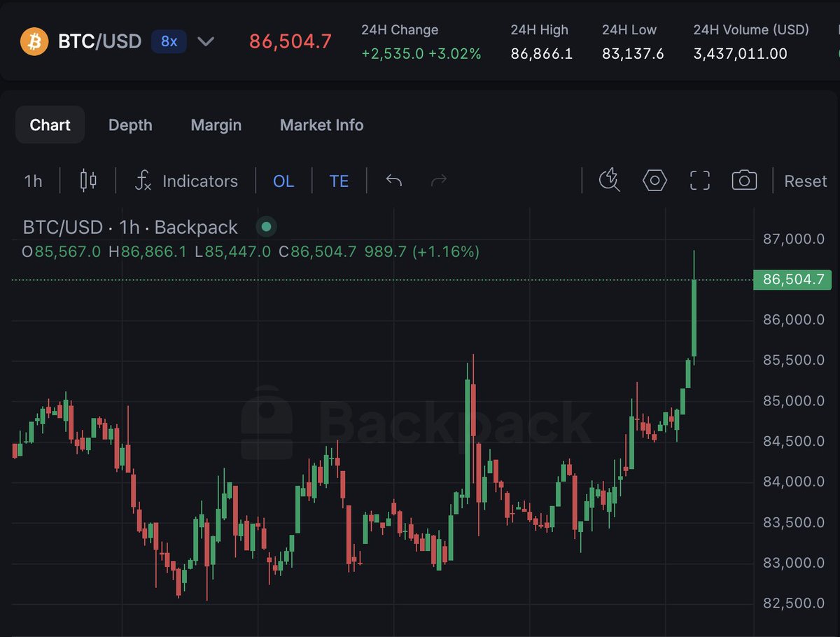Click the 24H Low value 83,137.6
This screenshot has height=637, width=840.
click(633, 54)
